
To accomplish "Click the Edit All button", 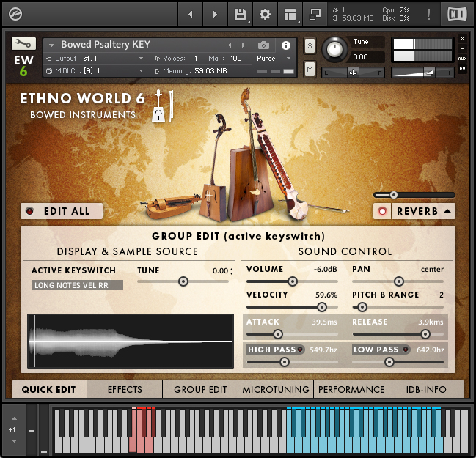I will coord(62,211).
